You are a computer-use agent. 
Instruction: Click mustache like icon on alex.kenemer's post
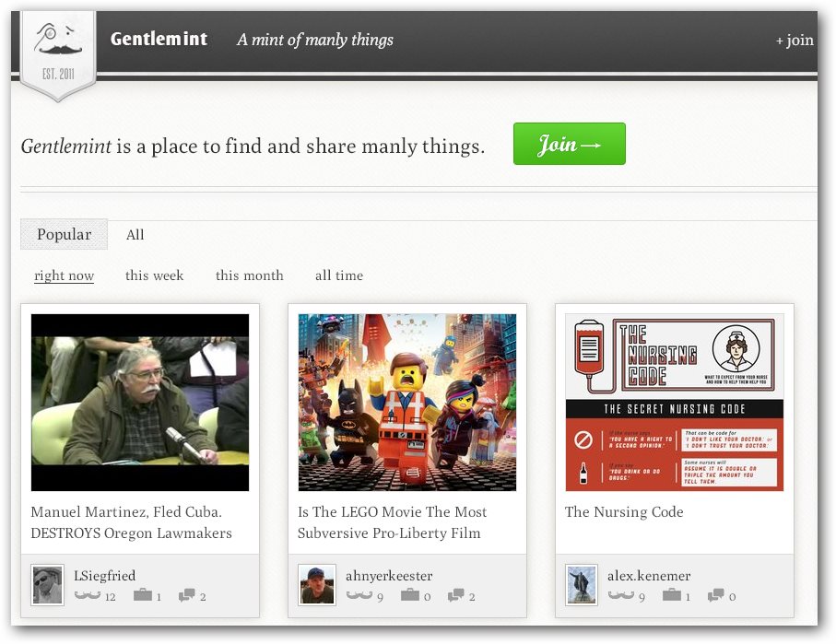coord(621,595)
